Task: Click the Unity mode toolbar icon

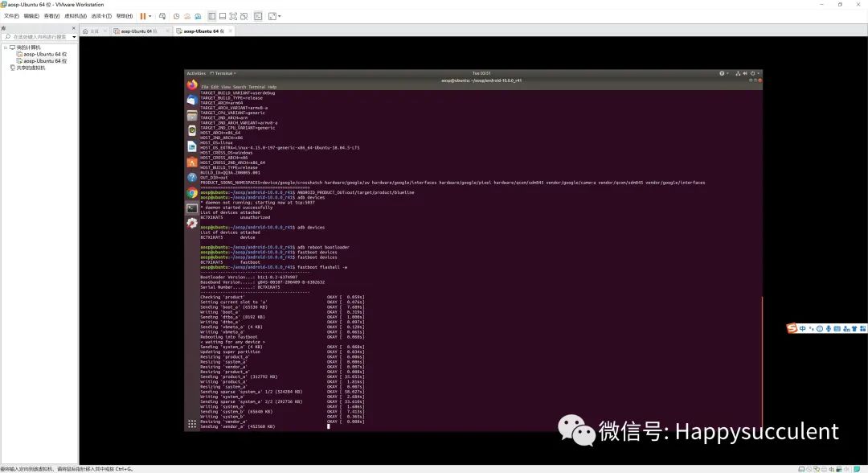Action: (244, 16)
